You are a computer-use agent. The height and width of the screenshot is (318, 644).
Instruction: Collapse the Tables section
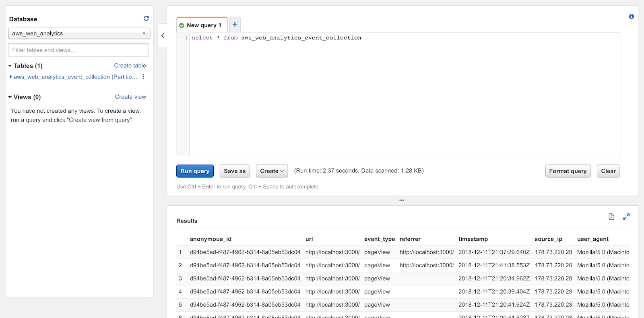[x=10, y=66]
